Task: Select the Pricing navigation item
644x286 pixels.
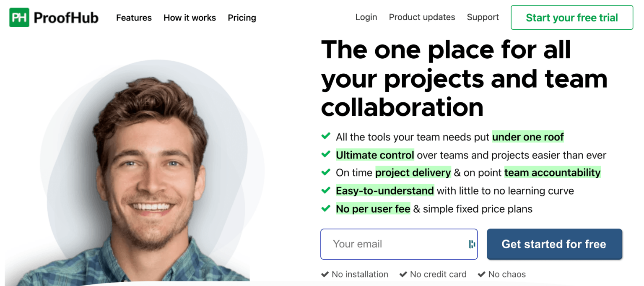Action: [x=242, y=18]
